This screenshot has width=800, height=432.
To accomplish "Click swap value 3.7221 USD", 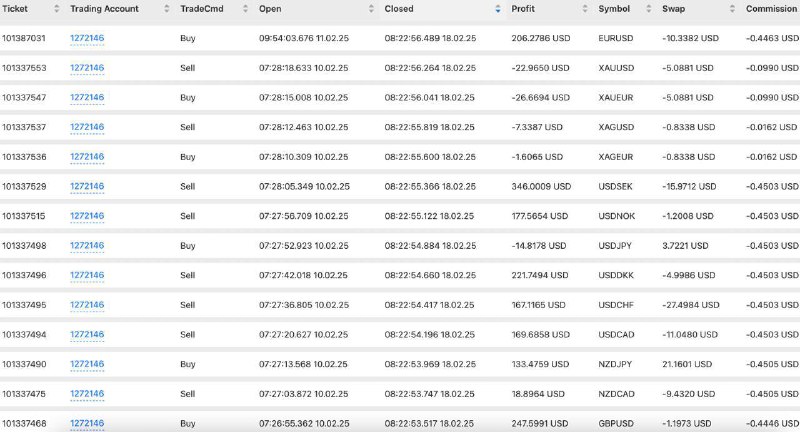I will (x=685, y=245).
